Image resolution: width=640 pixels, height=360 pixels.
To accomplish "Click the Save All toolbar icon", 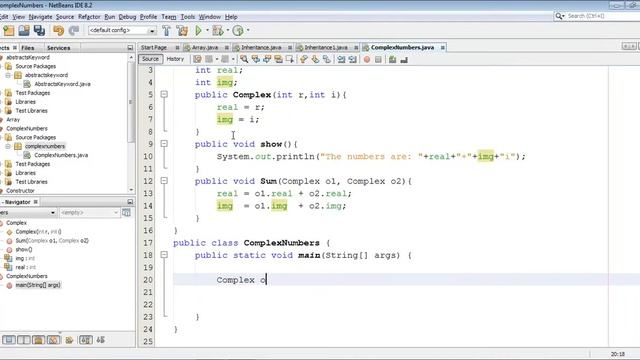I will [39, 31].
